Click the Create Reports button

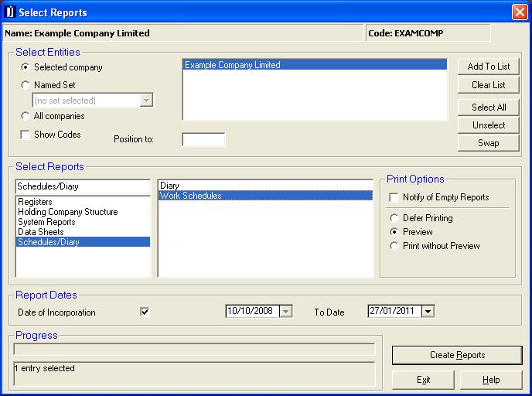click(x=457, y=355)
